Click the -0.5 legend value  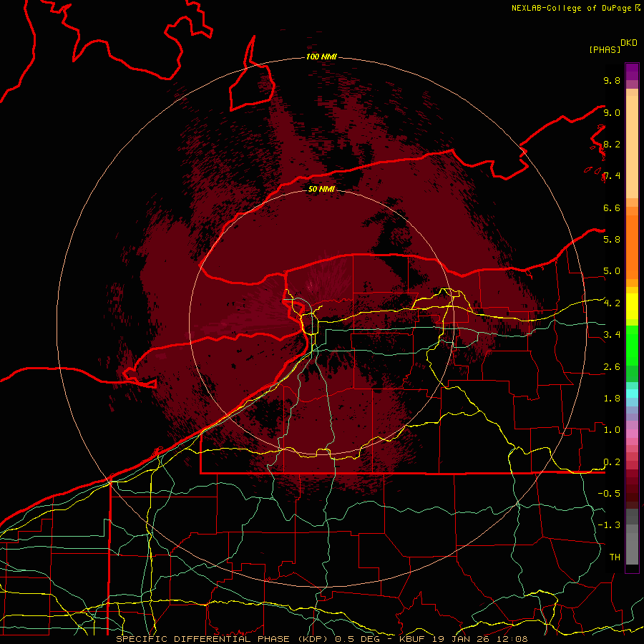pos(609,493)
